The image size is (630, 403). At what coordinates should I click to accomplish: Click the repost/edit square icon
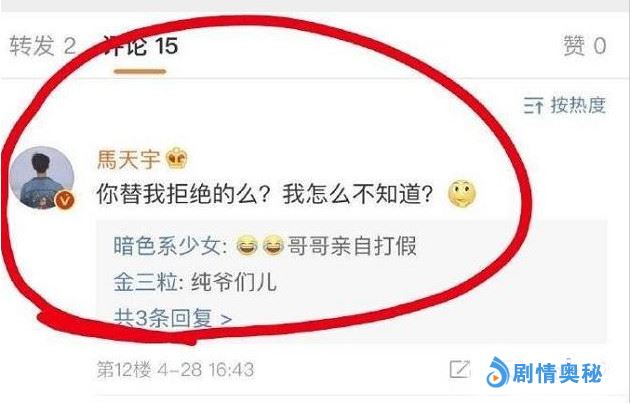[460, 369]
